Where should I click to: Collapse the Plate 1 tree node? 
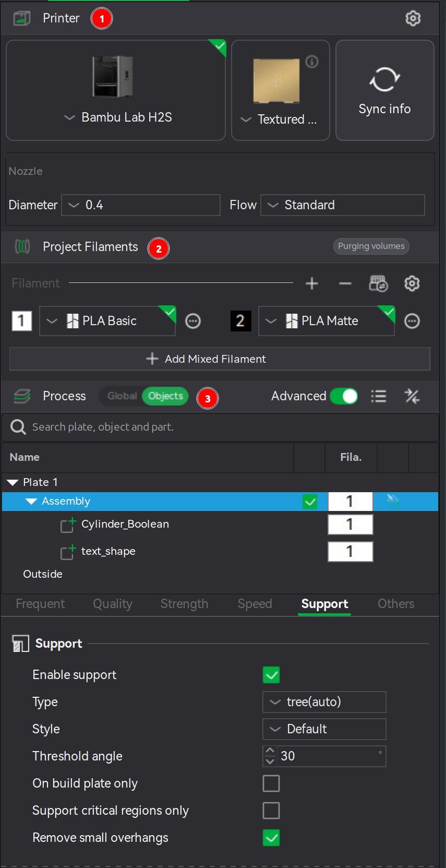point(13,482)
